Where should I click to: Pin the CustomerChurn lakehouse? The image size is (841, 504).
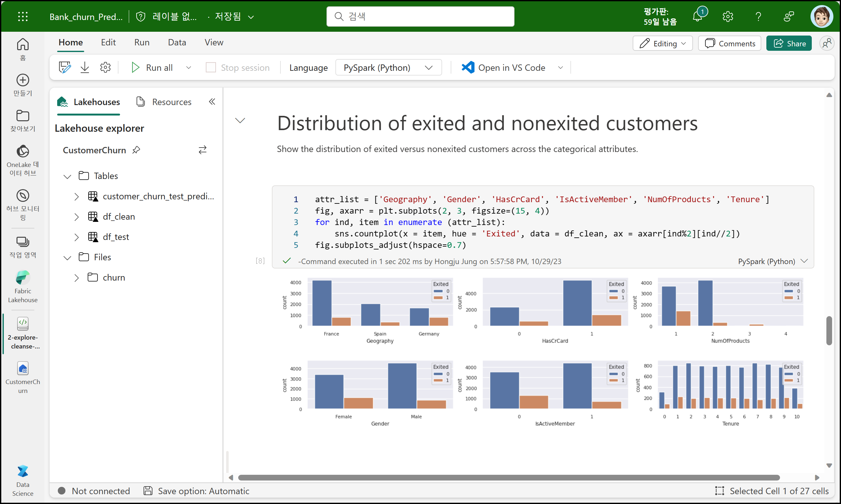pos(136,150)
